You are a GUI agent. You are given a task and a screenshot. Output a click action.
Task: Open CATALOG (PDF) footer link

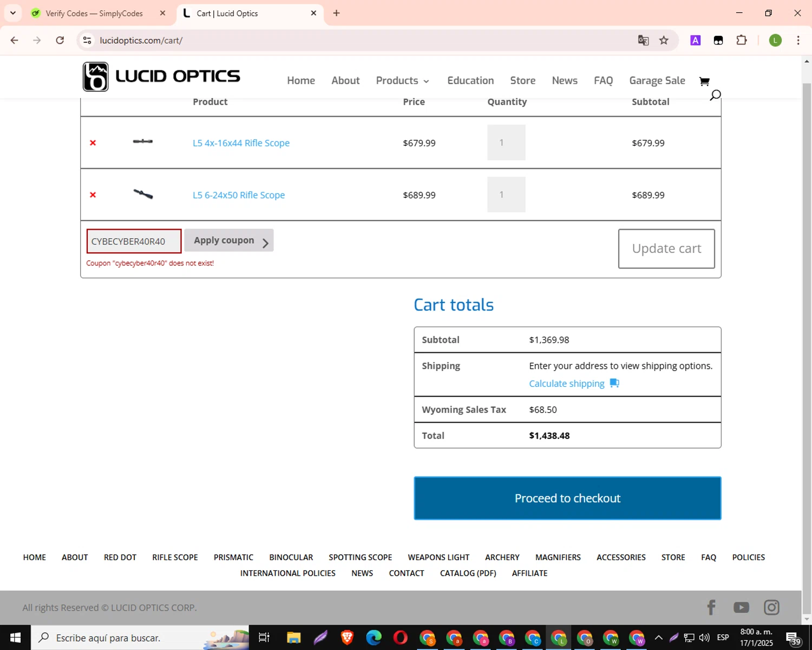[468, 573]
